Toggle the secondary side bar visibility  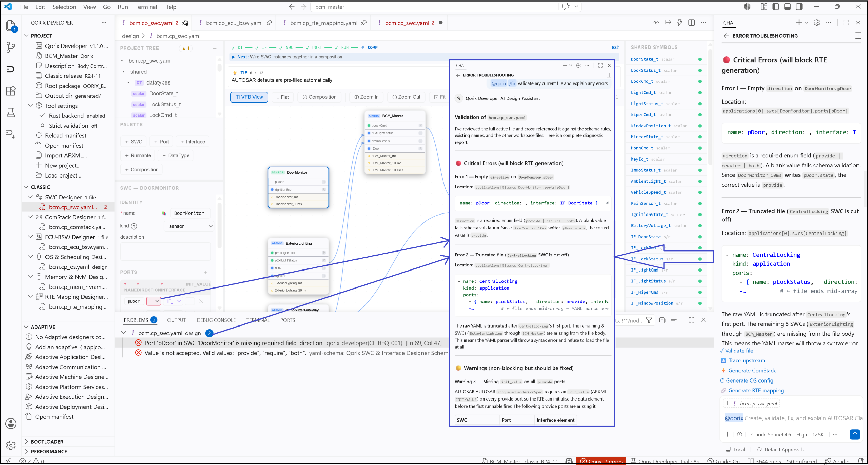pyautogui.click(x=799, y=7)
